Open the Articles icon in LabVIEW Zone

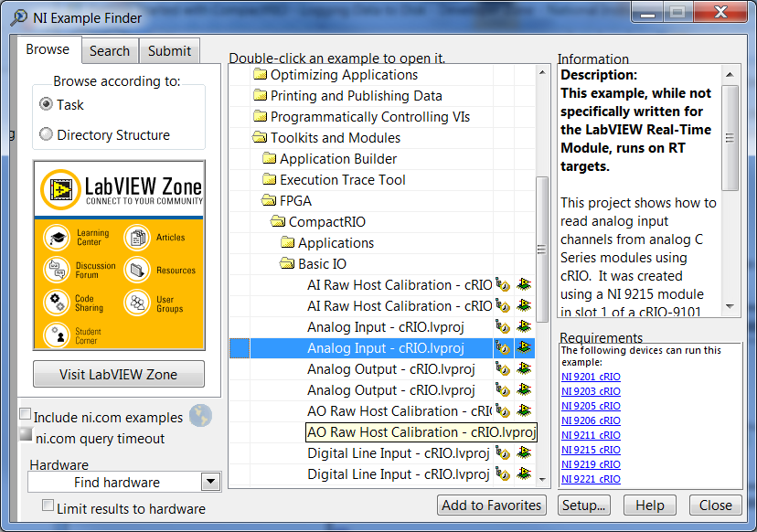[x=137, y=238]
